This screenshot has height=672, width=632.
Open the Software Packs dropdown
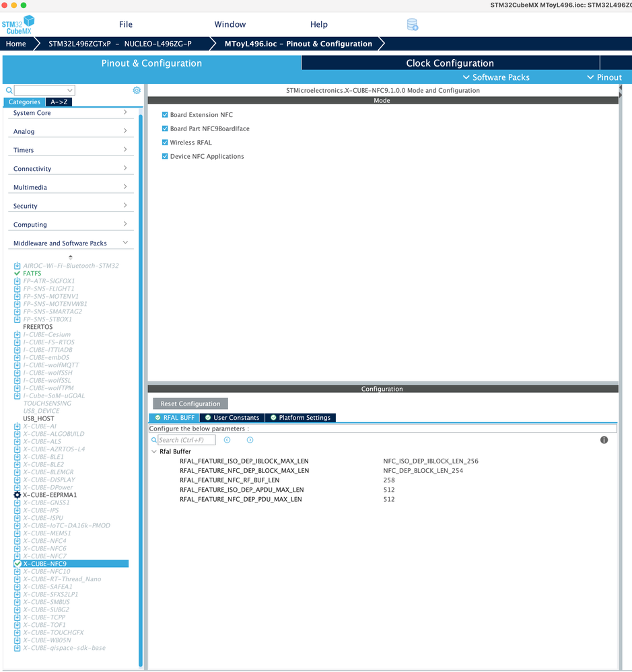coord(496,77)
